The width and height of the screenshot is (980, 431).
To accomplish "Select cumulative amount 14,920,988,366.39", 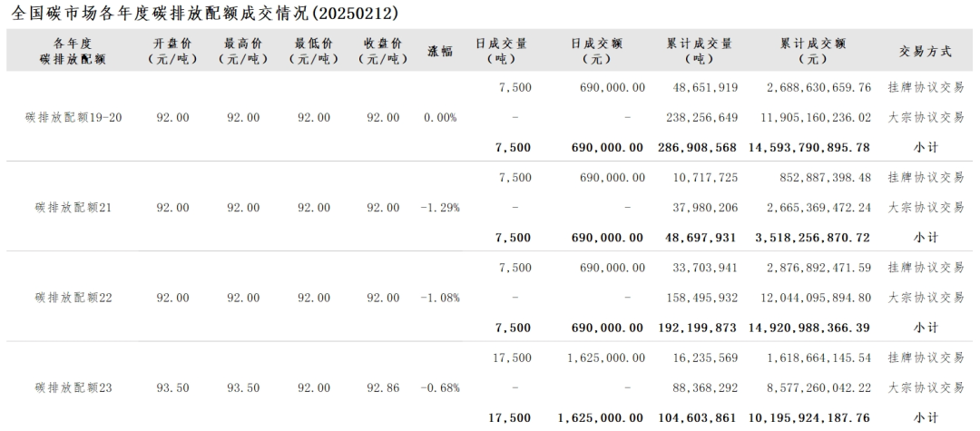I will click(810, 328).
